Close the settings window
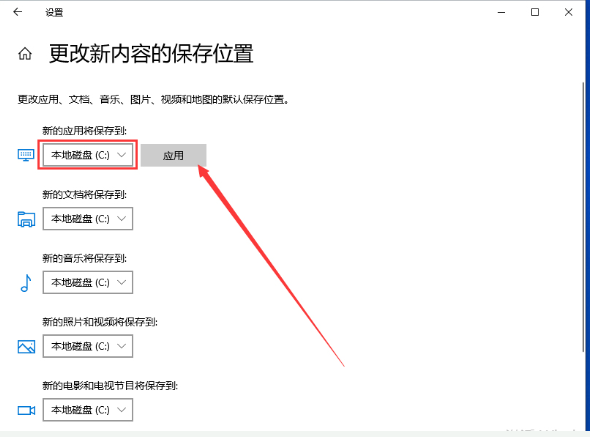The width and height of the screenshot is (590, 437). click(569, 12)
